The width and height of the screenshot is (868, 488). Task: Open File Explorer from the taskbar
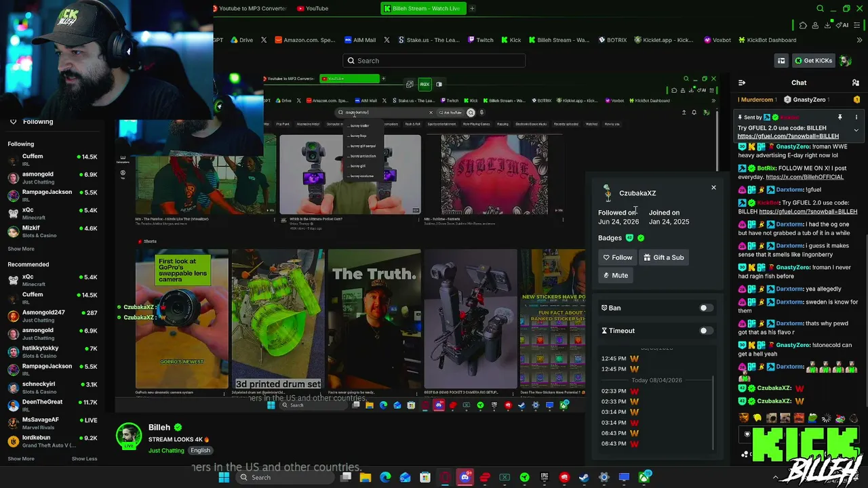pyautogui.click(x=366, y=478)
